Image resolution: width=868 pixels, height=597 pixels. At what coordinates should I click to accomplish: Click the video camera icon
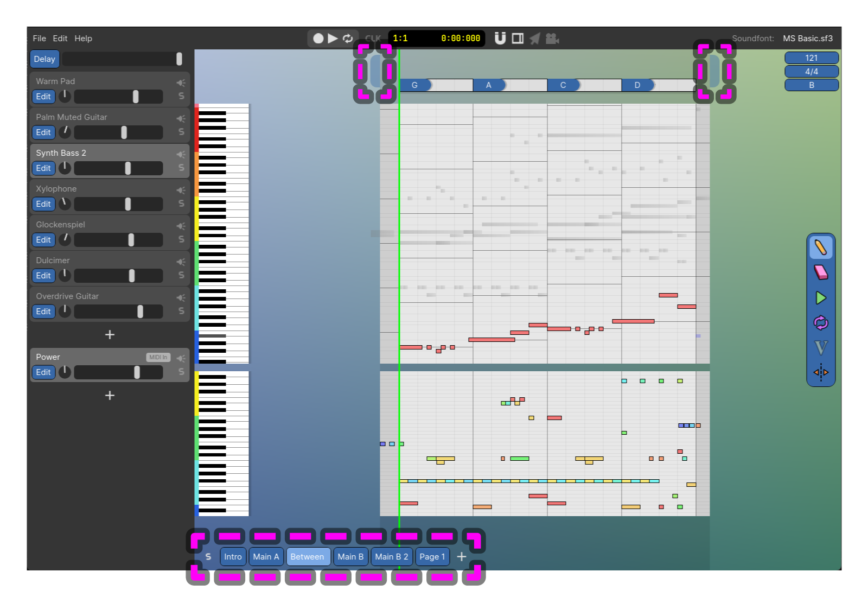pyautogui.click(x=552, y=39)
